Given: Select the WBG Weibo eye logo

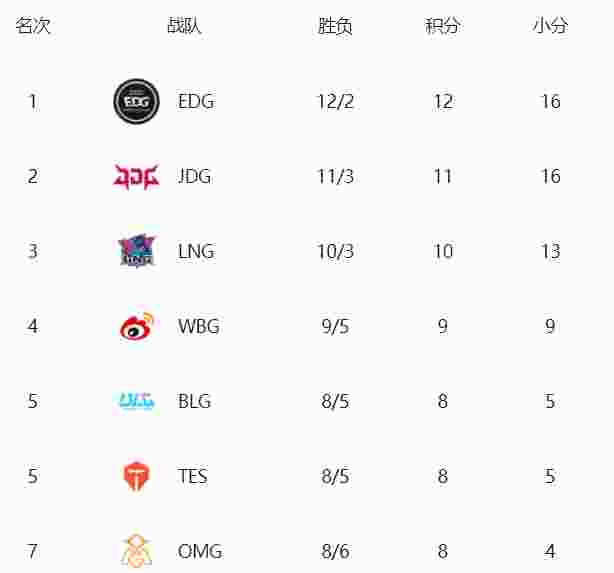Looking at the screenshot, I should click(x=137, y=326).
